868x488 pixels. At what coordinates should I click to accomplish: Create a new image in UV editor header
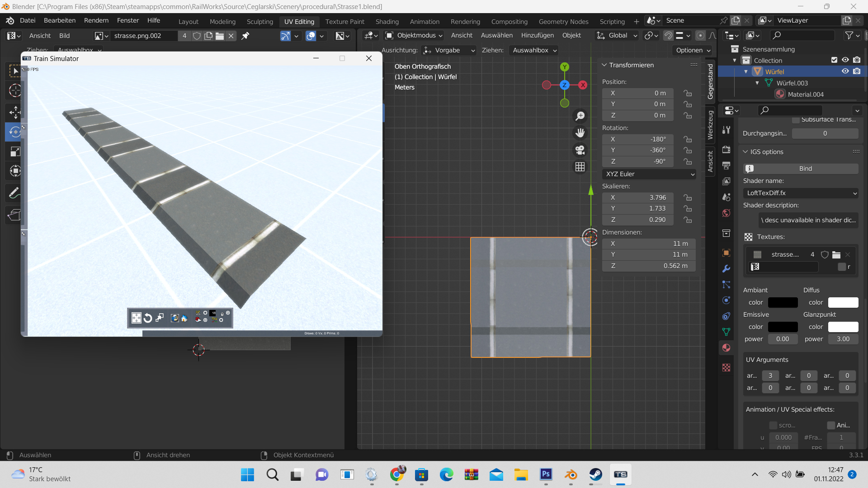[x=208, y=36]
